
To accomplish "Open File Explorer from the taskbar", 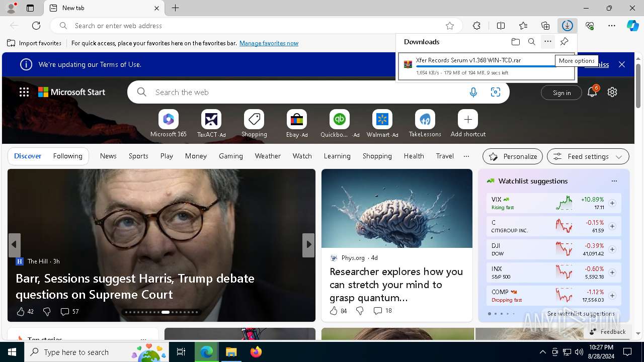I will (x=231, y=352).
